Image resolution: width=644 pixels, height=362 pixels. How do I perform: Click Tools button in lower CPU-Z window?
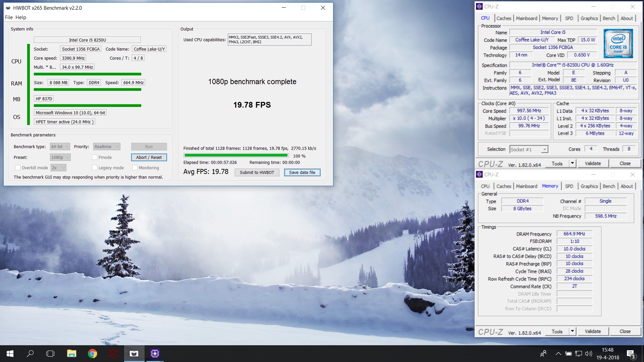557,331
